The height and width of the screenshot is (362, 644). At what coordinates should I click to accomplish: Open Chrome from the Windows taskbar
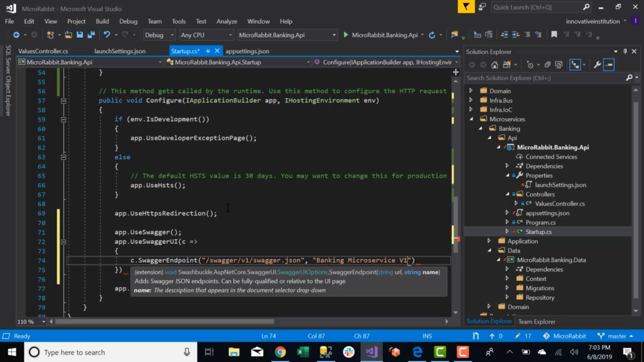(x=280, y=352)
